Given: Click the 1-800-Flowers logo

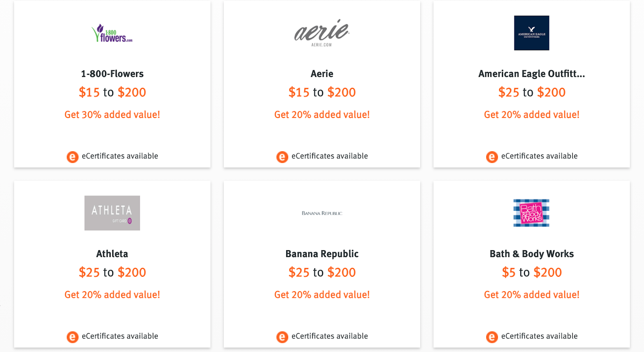Looking at the screenshot, I should coord(112,33).
